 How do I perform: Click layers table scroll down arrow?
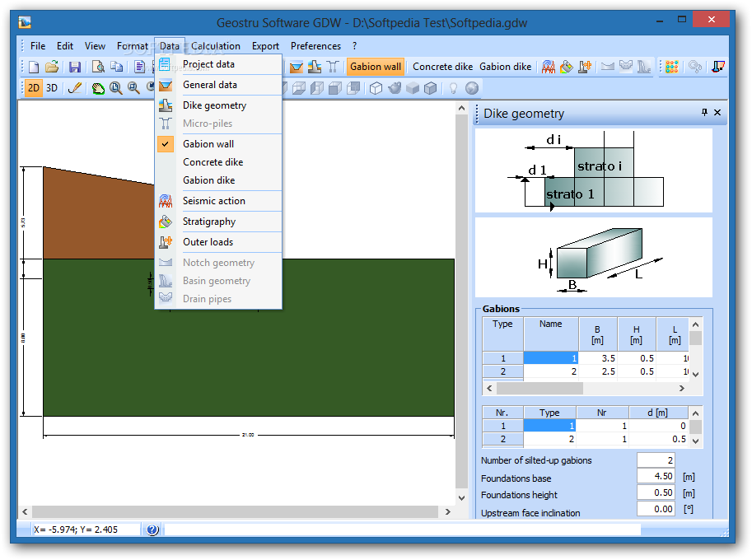tap(695, 441)
